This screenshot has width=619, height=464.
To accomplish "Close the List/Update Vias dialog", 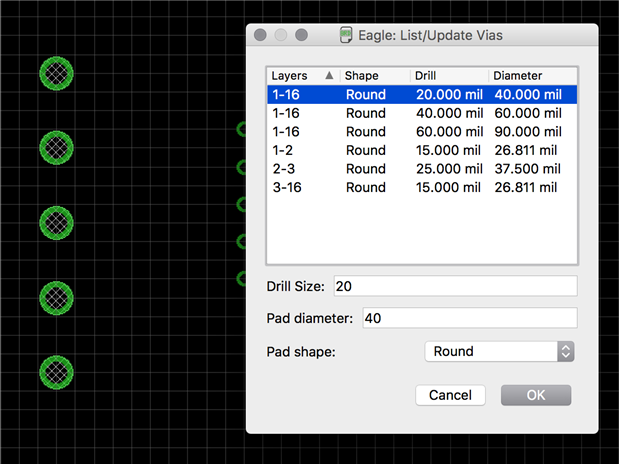I will point(260,35).
